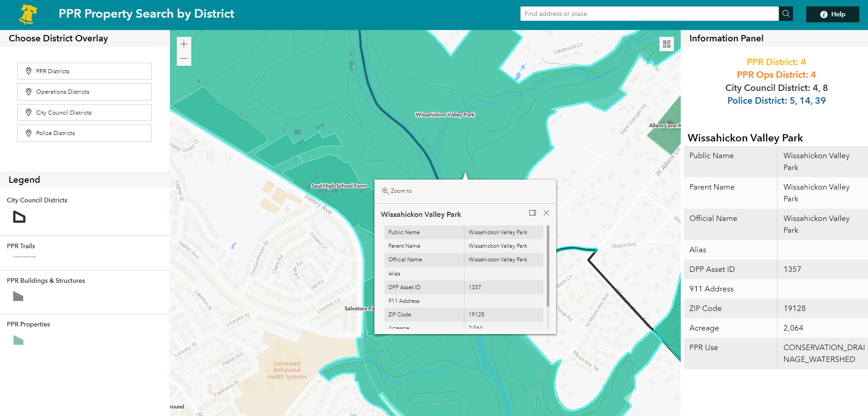Viewport: 868px width, 416px height.
Task: Toggle the City Council Districts overlay
Action: pyautogui.click(x=85, y=113)
